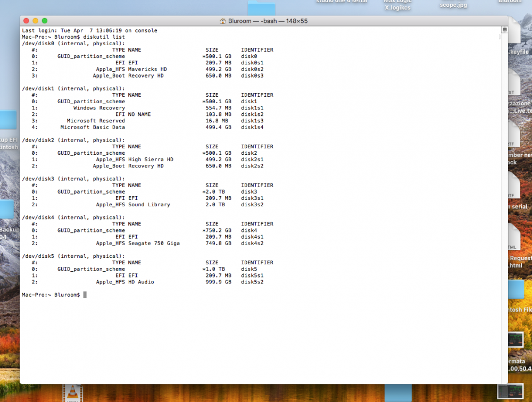Select 'Seagate 750 Giga' partition name

click(154, 243)
